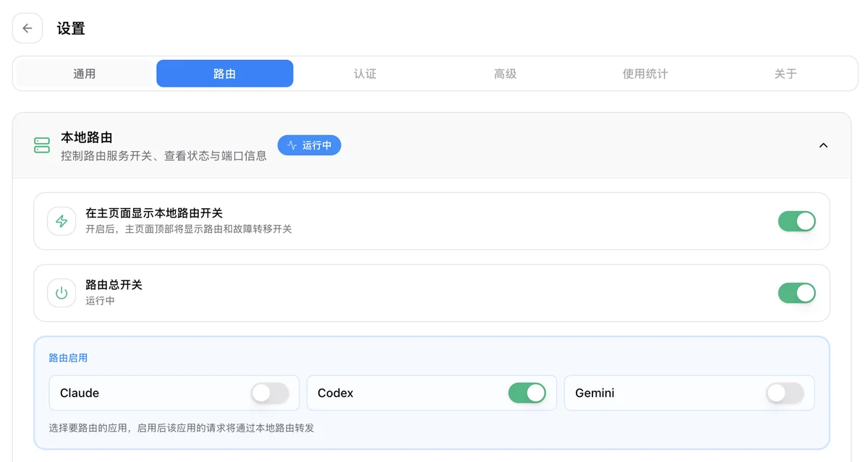This screenshot has width=868, height=462.
Task: Open the 认证 tab
Action: pos(365,74)
